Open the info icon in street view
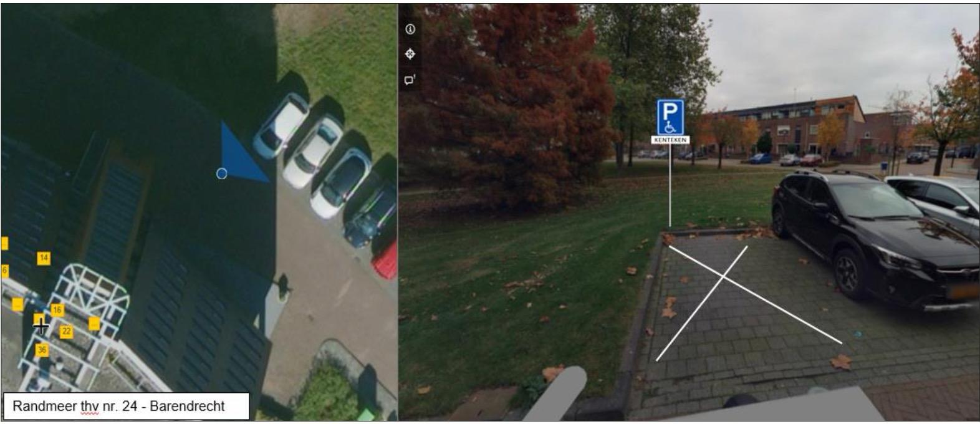The height and width of the screenshot is (424, 980). click(410, 29)
